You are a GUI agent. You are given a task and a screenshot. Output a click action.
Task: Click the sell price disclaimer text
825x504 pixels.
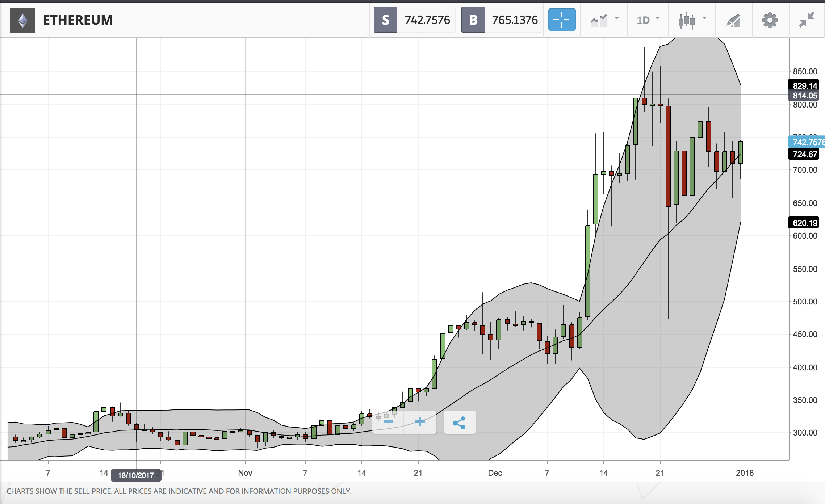(179, 491)
